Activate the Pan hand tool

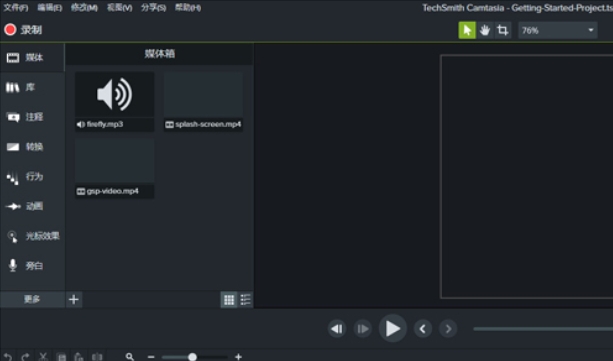click(485, 31)
